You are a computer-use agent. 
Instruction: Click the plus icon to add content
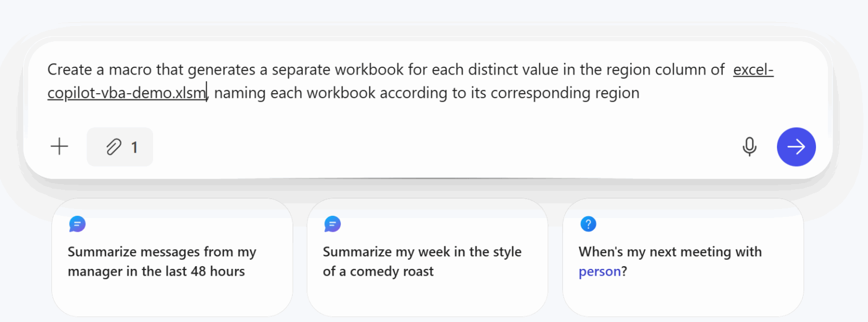[x=59, y=147]
